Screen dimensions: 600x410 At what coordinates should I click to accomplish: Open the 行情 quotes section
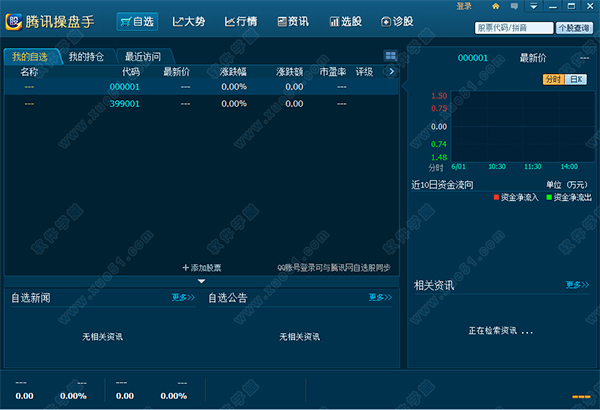pos(241,22)
